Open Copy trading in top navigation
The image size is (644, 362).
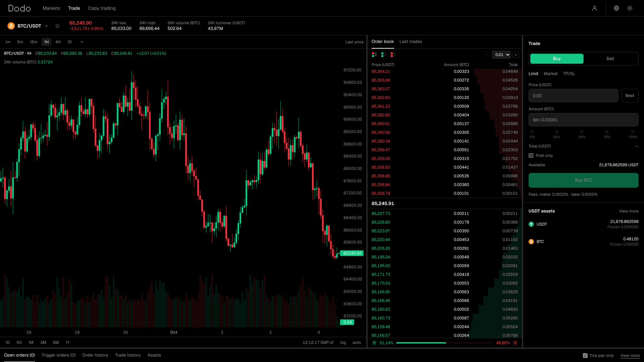(x=102, y=8)
